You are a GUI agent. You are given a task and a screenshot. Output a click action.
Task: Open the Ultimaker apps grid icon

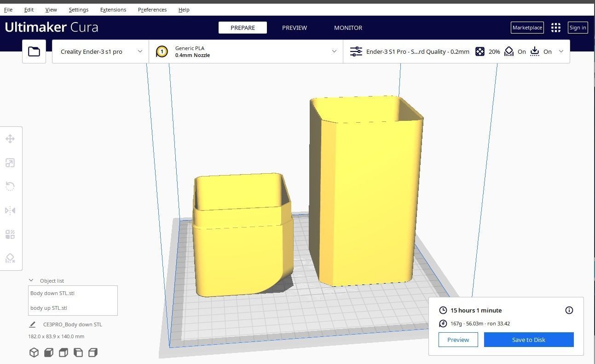pyautogui.click(x=556, y=28)
